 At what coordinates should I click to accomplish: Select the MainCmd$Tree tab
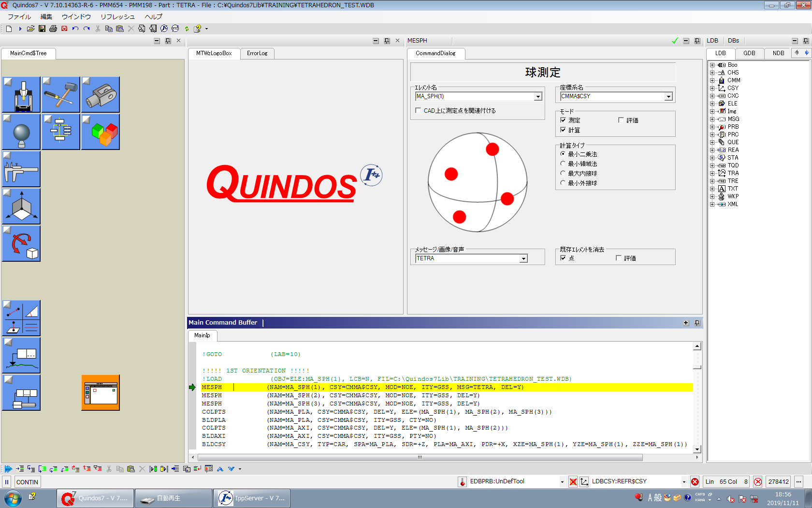(x=29, y=53)
